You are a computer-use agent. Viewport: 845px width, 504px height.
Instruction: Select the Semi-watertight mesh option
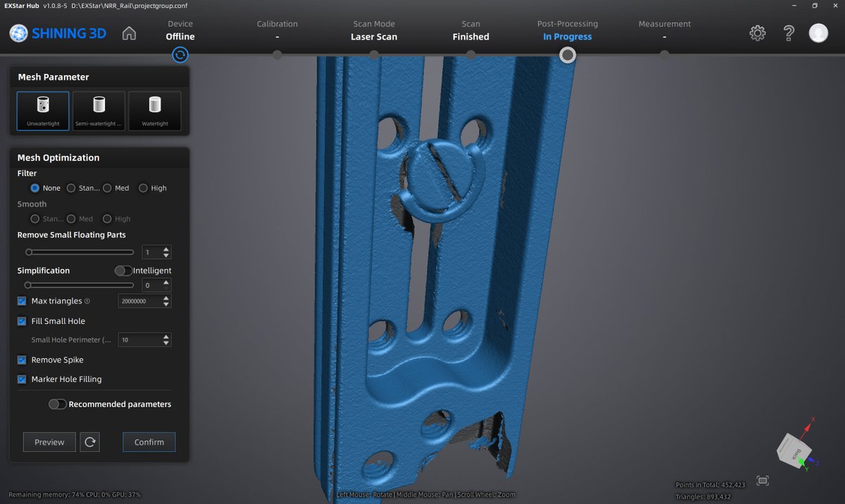tap(99, 111)
